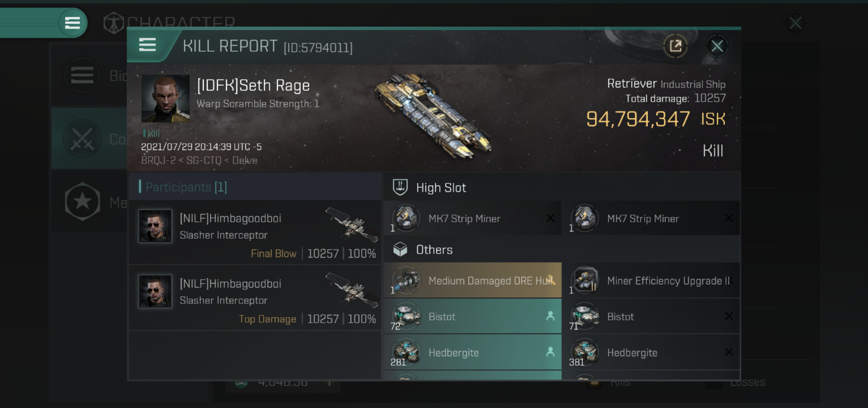Open the Combat section in sidebar
The height and width of the screenshot is (408, 868).
click(x=83, y=139)
